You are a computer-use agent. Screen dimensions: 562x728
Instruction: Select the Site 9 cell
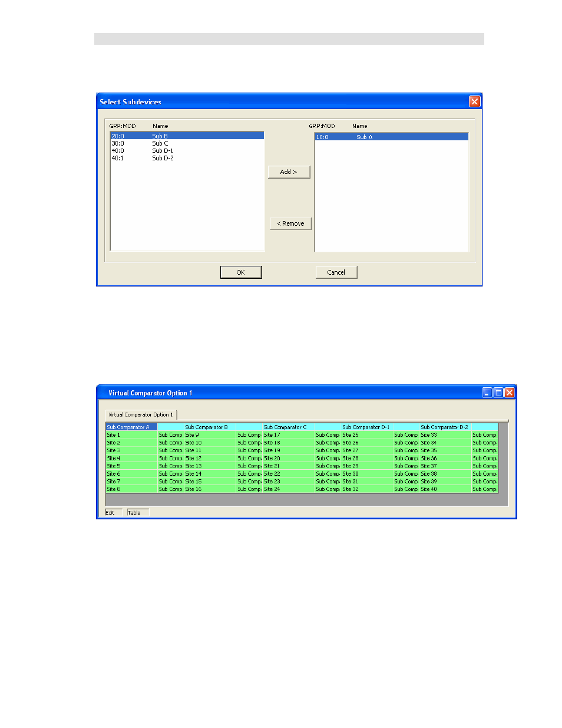210,435
